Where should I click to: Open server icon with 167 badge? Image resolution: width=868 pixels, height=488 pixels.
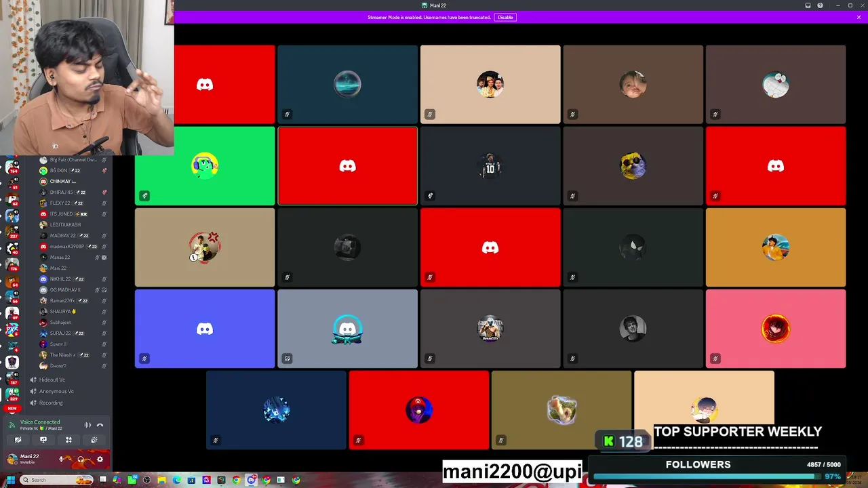click(x=12, y=378)
